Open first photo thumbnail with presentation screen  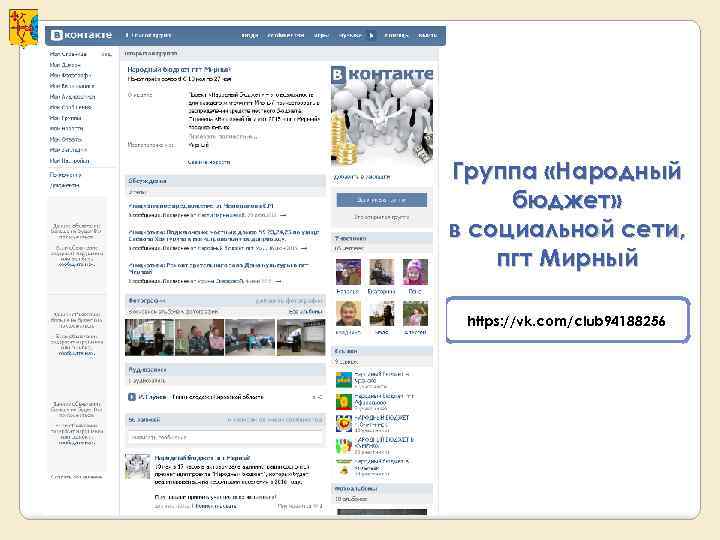tap(149, 338)
